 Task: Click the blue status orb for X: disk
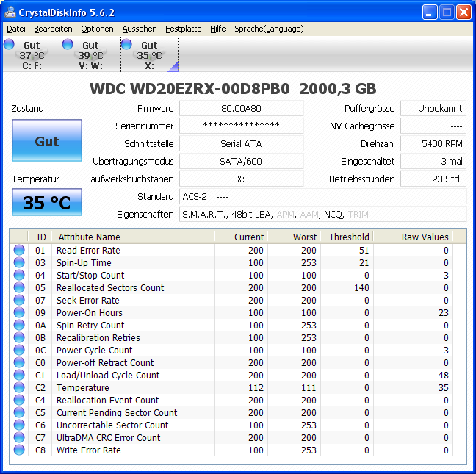pos(126,44)
